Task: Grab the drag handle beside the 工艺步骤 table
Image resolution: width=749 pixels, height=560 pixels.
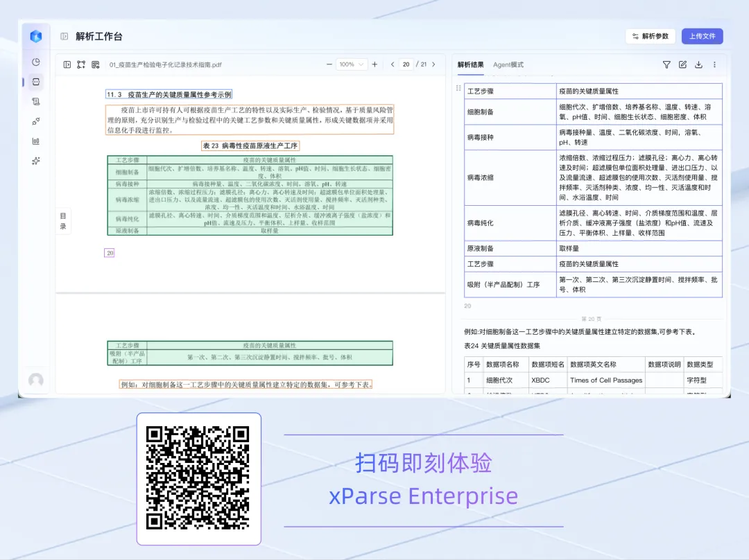Action: coord(458,88)
